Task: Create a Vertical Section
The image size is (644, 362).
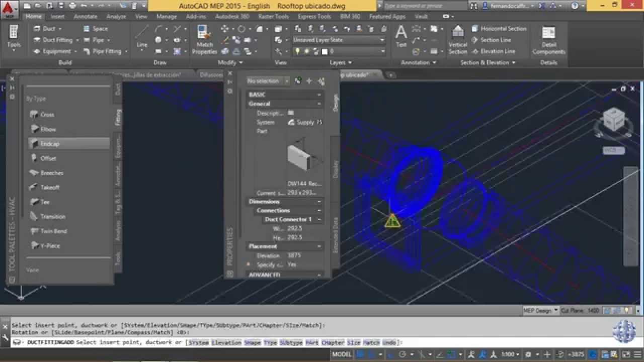Action: (458, 40)
